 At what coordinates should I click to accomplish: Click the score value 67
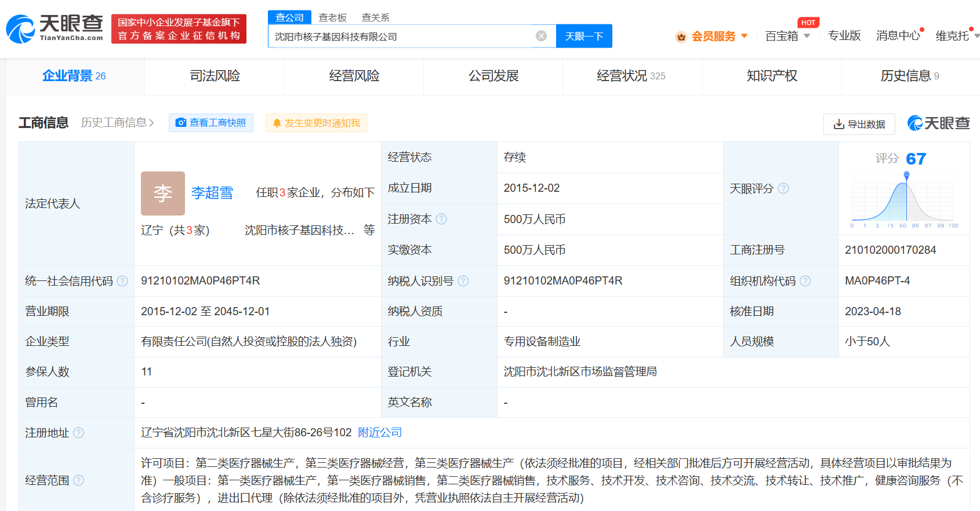coord(916,159)
